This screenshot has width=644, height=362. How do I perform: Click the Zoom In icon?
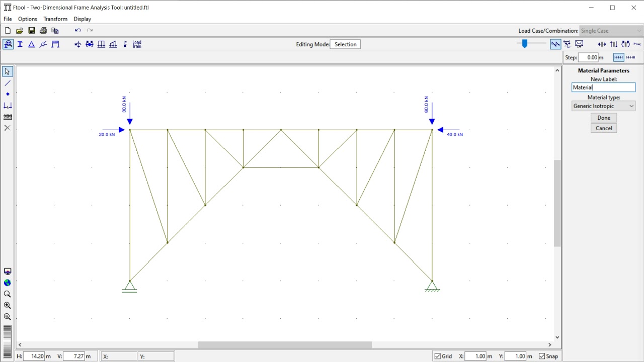click(x=8, y=305)
